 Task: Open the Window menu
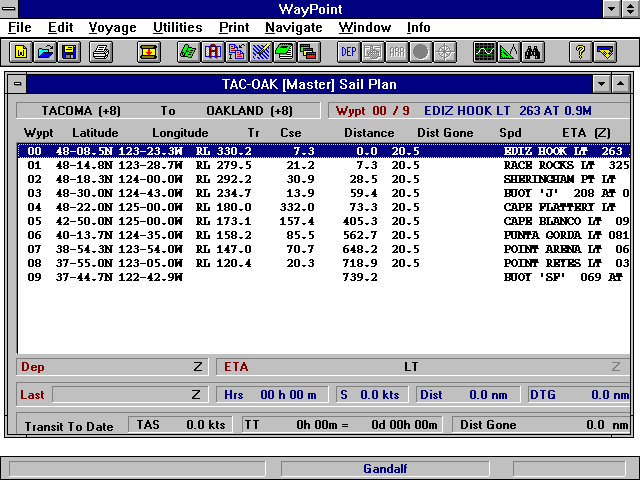point(364,27)
